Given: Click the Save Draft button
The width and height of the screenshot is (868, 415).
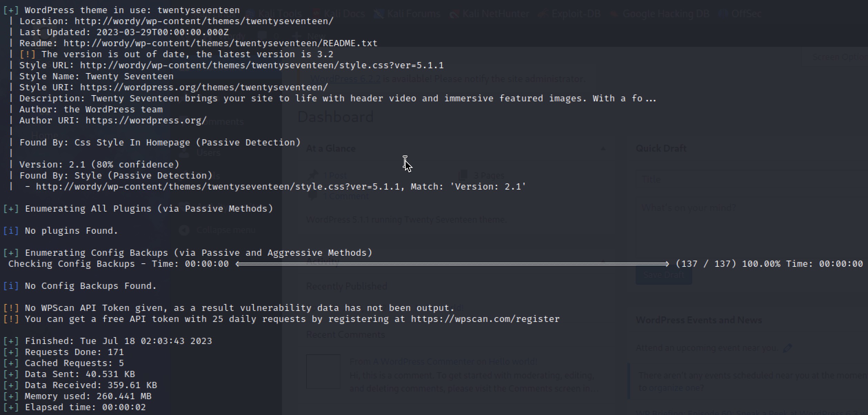Looking at the screenshot, I should (x=664, y=275).
